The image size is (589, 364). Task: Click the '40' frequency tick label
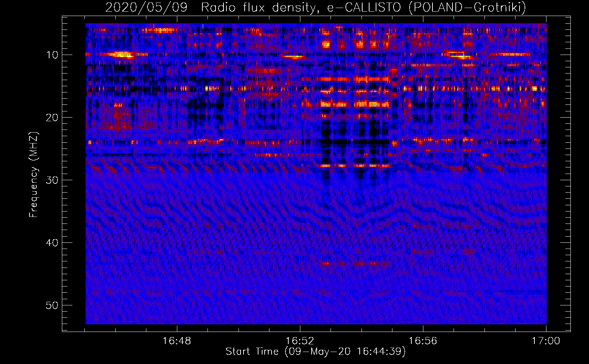[52, 243]
